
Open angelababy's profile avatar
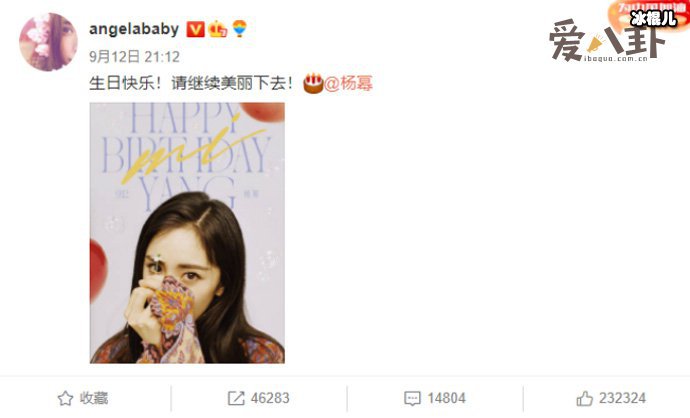(48, 42)
